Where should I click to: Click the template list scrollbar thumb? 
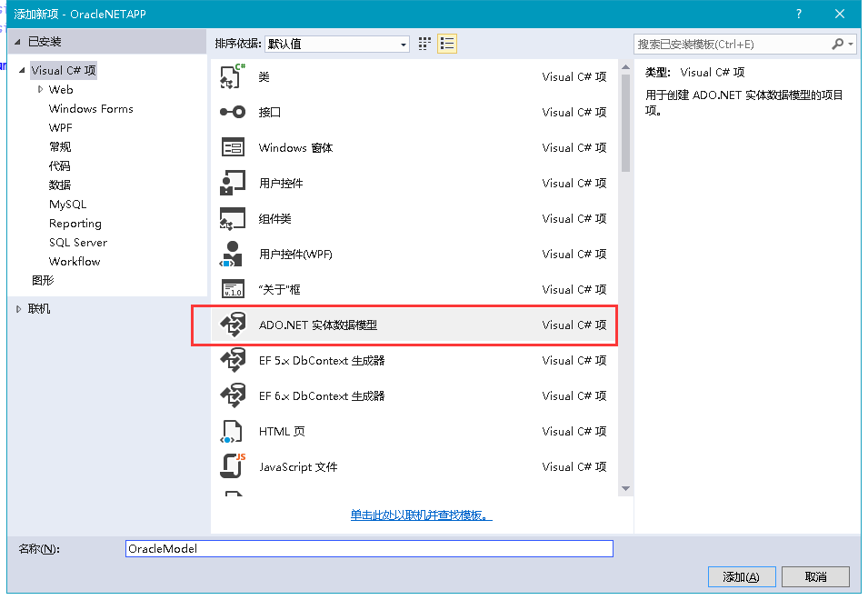pos(625,123)
